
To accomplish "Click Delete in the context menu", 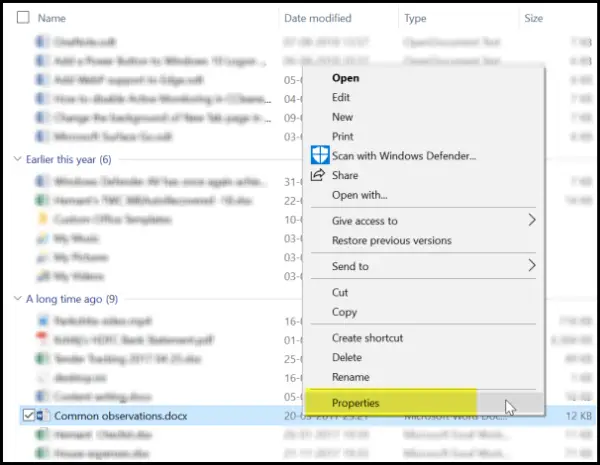I will (x=346, y=357).
